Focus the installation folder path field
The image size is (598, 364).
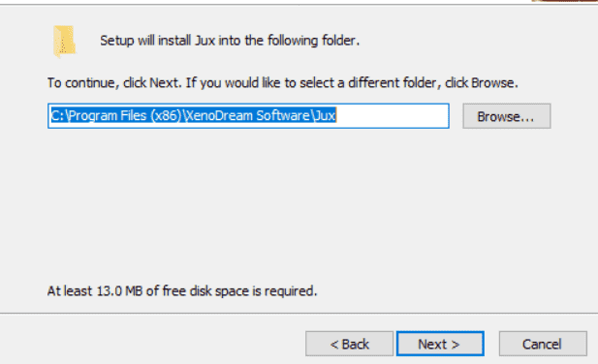248,116
